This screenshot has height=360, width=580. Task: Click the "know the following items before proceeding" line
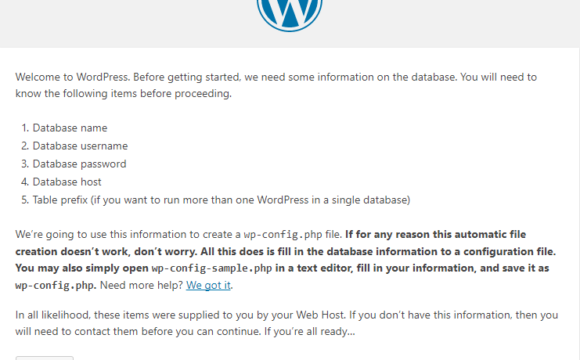point(123,94)
